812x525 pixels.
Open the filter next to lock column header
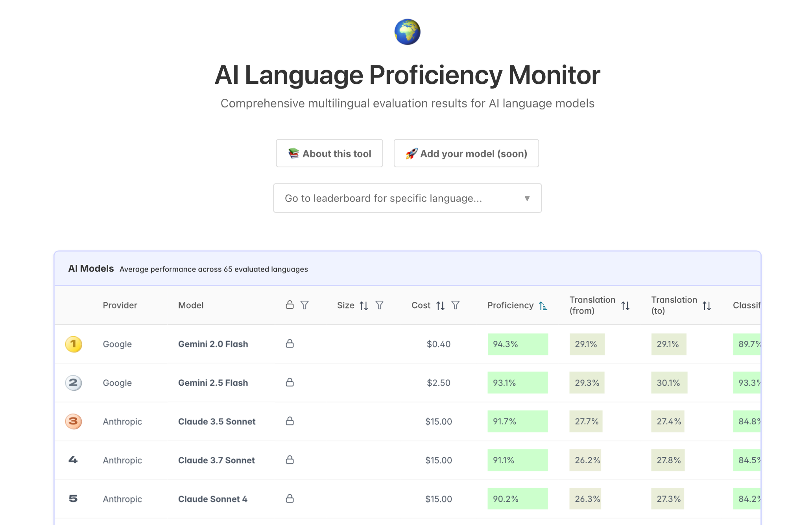coord(304,305)
